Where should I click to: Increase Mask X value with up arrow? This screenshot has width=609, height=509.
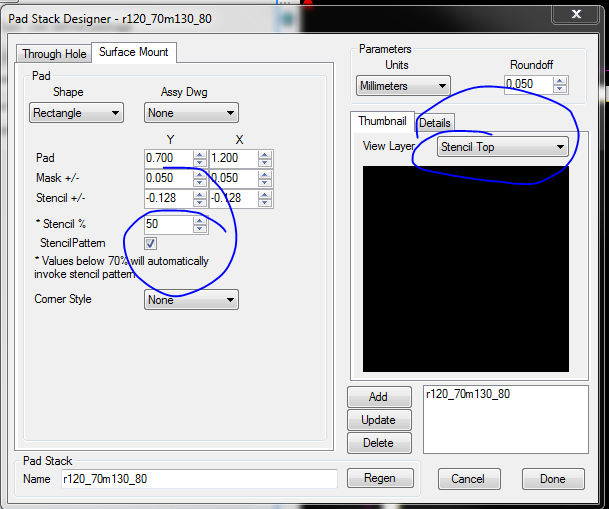pyautogui.click(x=265, y=174)
